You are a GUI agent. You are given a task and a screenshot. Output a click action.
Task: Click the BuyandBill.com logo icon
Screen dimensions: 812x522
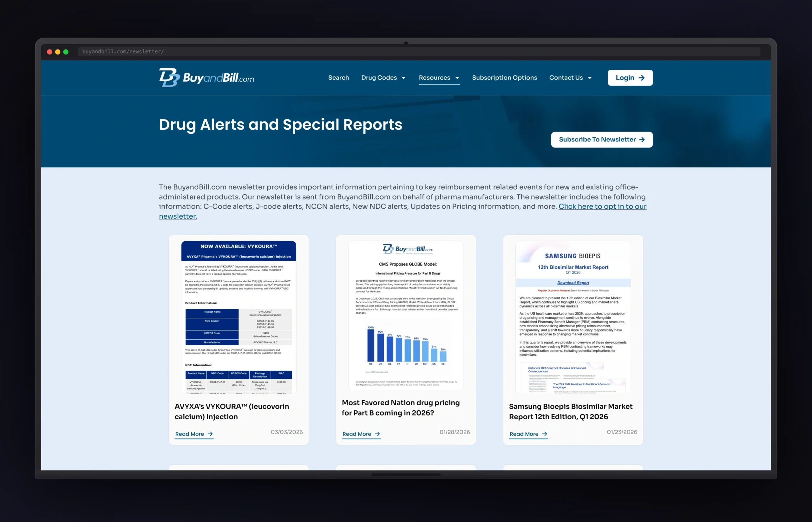(169, 78)
